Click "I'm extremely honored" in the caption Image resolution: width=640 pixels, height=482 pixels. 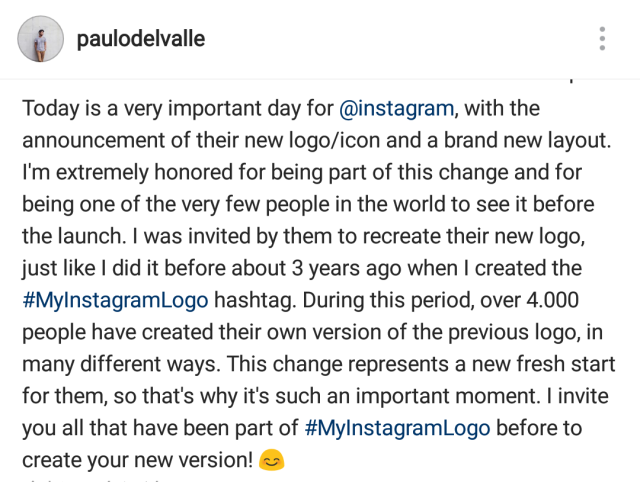116,172
